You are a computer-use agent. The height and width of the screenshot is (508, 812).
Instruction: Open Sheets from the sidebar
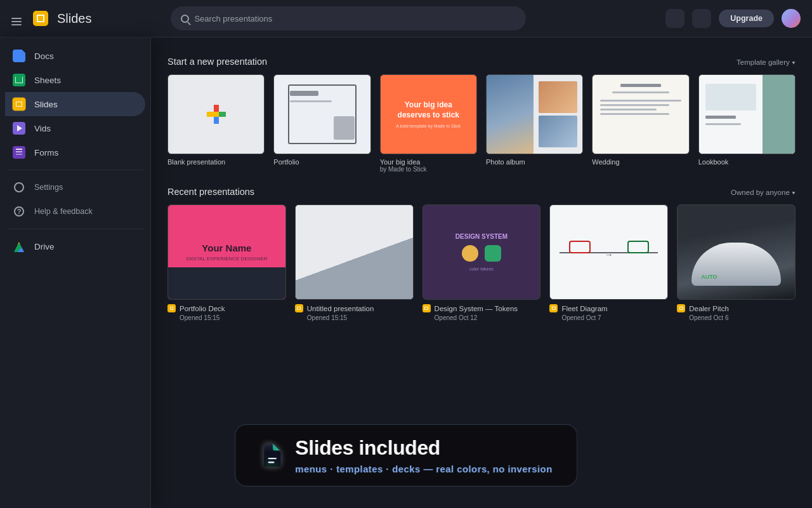point(75,80)
